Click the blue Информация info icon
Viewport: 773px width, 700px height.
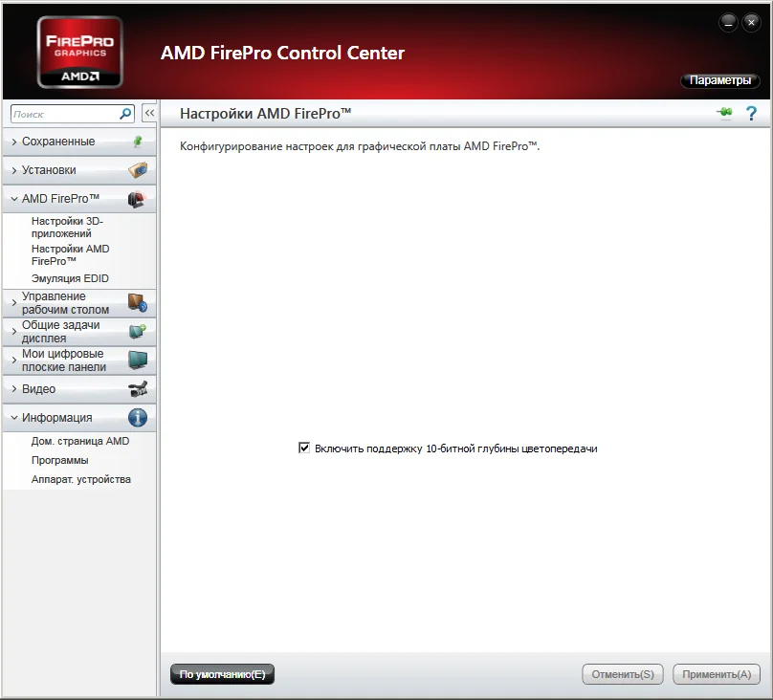pos(138,418)
